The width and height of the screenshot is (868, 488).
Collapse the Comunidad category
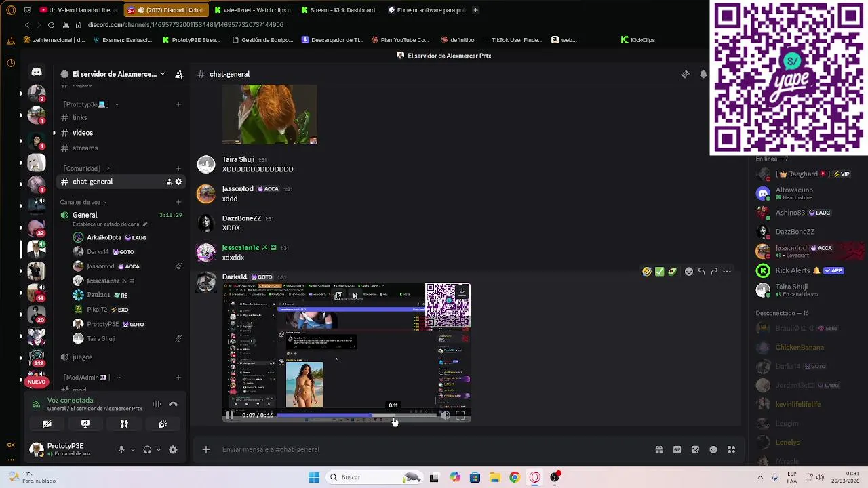tap(87, 168)
